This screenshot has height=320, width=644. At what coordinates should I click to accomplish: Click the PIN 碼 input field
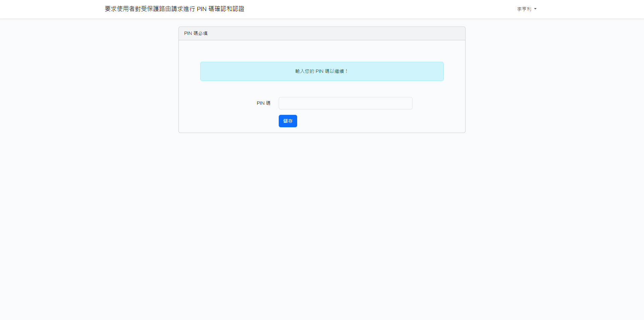345,103
